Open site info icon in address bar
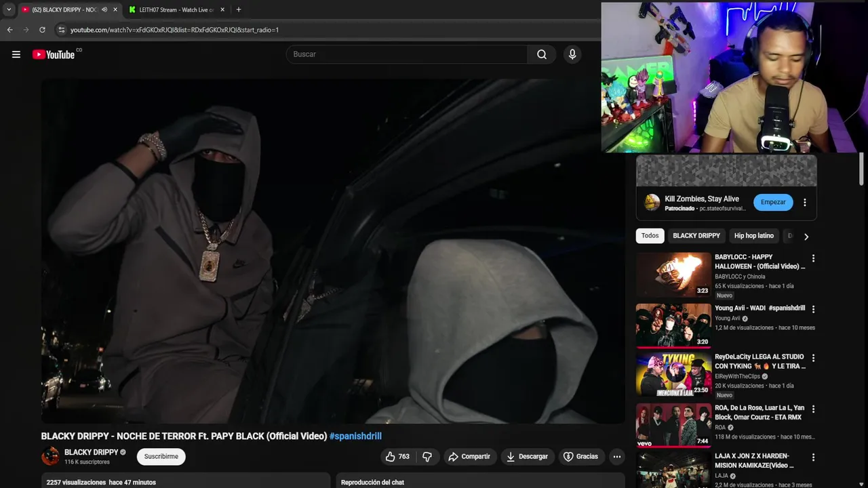868x488 pixels. [61, 30]
